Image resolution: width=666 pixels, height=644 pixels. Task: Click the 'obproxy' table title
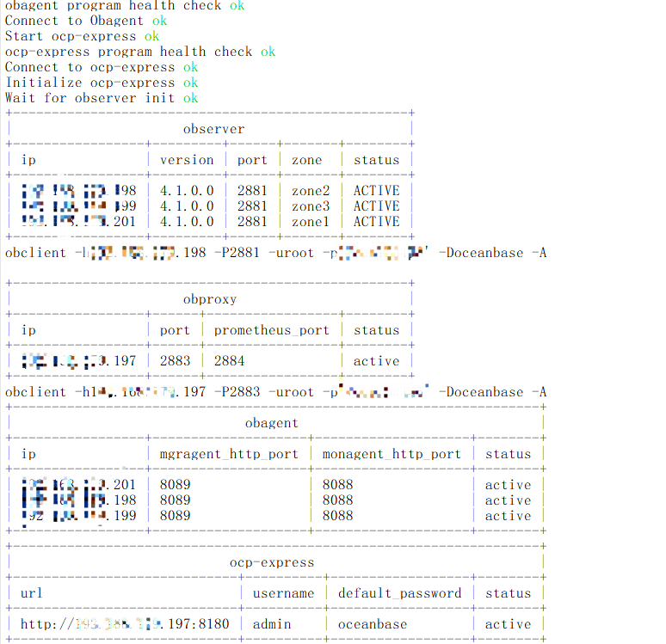210,299
